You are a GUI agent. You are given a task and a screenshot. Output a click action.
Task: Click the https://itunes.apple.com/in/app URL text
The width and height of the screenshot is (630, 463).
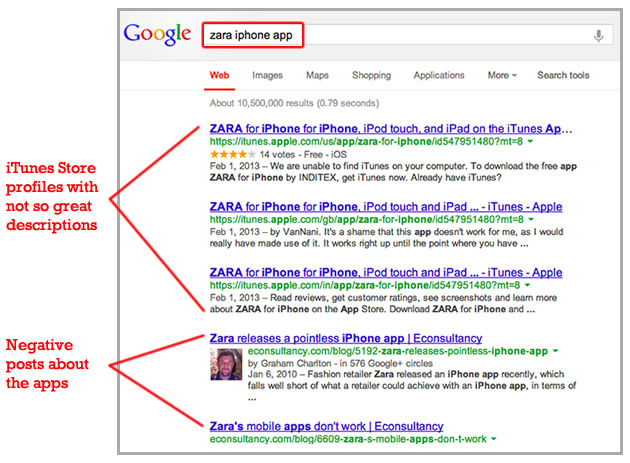(365, 285)
